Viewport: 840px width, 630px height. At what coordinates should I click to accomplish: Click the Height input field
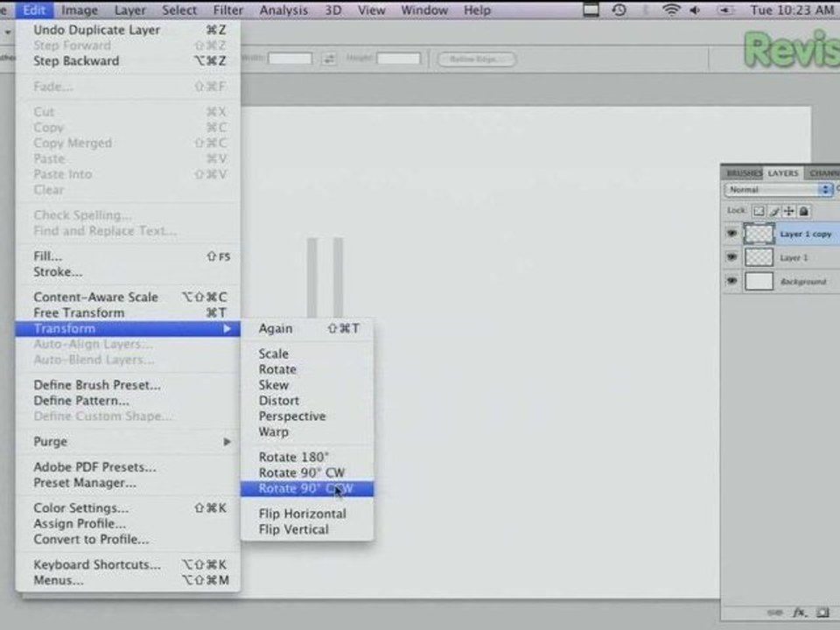pyautogui.click(x=399, y=59)
